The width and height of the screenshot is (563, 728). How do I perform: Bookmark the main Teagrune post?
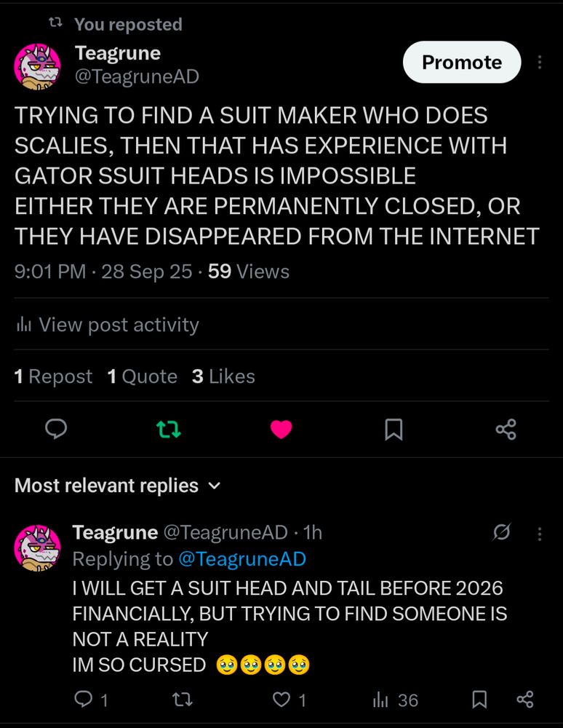click(x=394, y=430)
